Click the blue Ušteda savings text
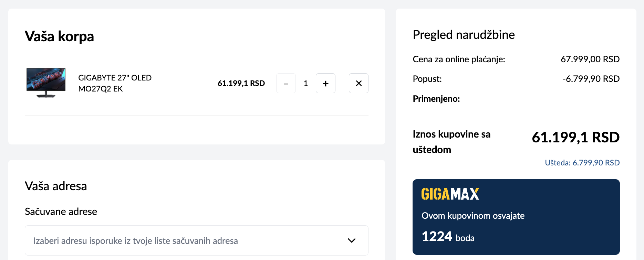Screen dimensions: 644x260 pos(582,163)
